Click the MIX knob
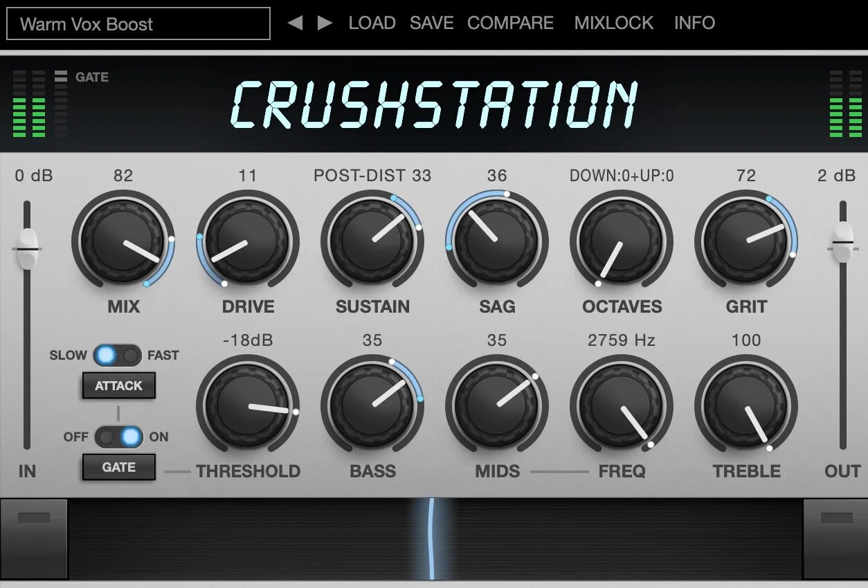The image size is (868, 588). (123, 241)
